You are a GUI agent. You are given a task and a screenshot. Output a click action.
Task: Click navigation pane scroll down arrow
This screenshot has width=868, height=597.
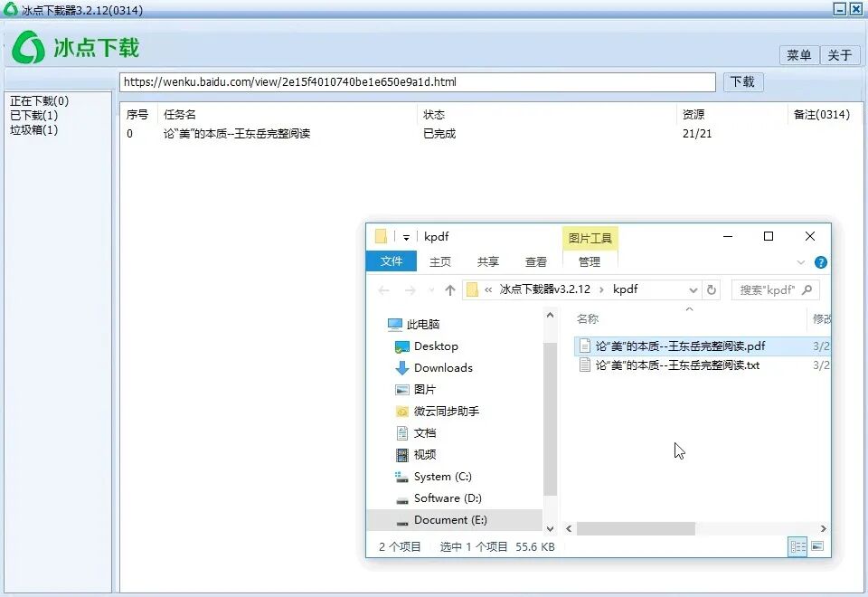[x=550, y=528]
